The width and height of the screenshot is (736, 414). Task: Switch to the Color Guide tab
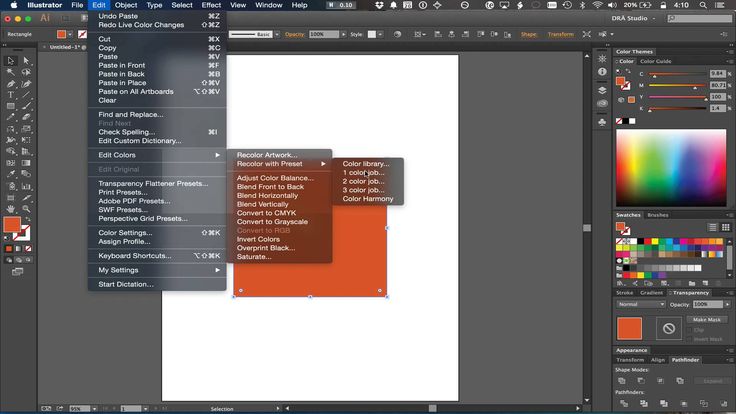click(x=655, y=61)
